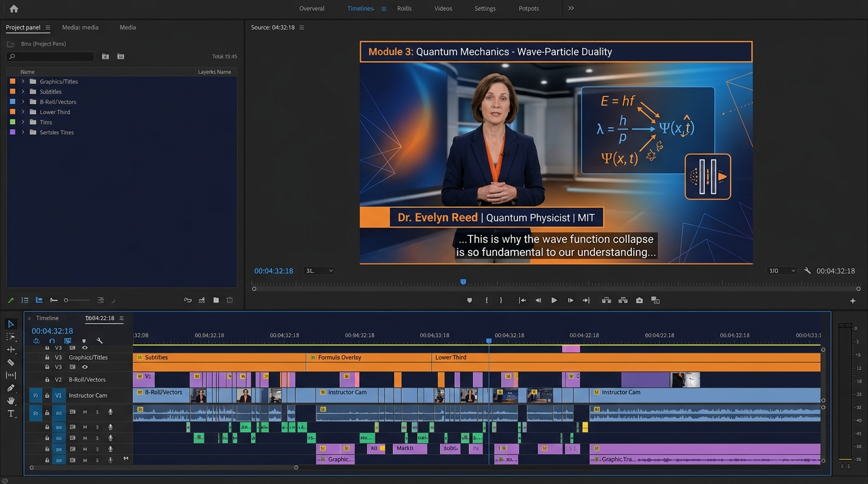Expand the Graphics/Titles bin

coord(23,81)
